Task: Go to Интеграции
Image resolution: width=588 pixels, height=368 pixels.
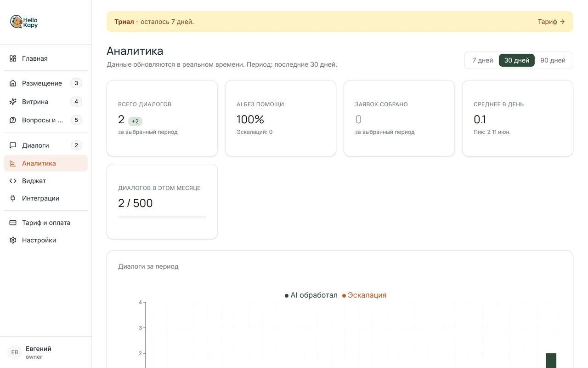Action: point(45,198)
